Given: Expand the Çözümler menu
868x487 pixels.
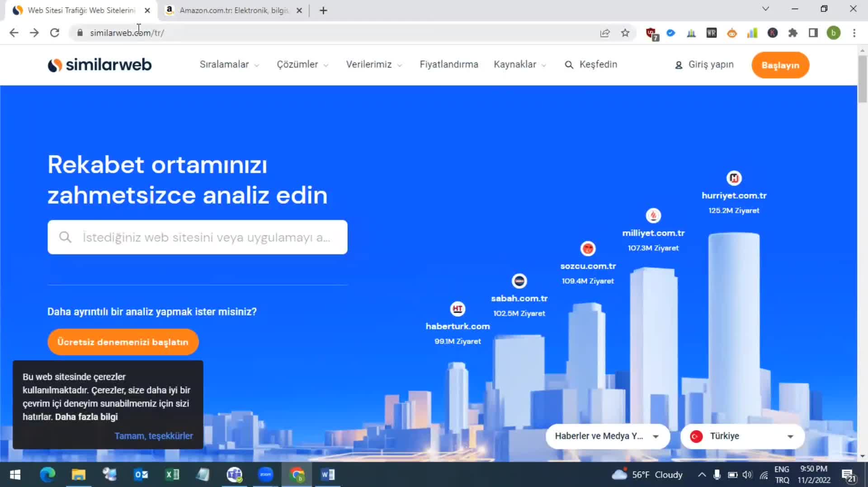Looking at the screenshot, I should [302, 65].
